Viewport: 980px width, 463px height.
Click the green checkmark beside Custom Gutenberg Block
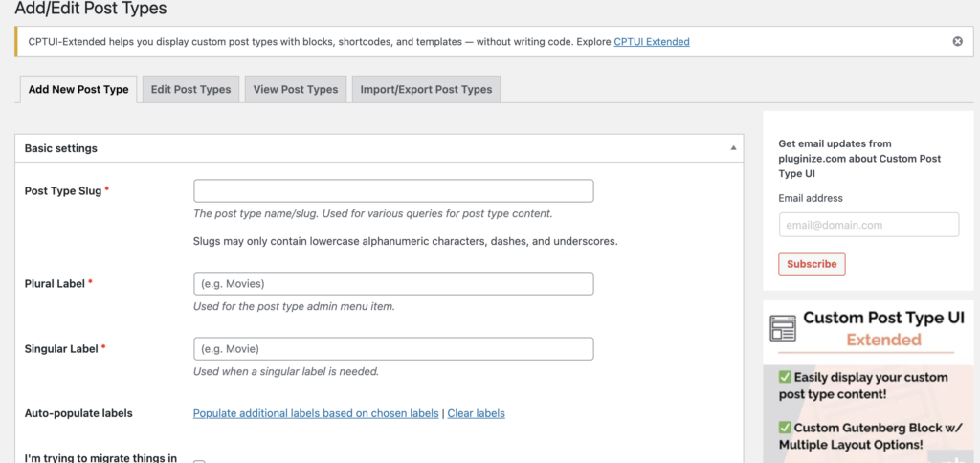pyautogui.click(x=785, y=428)
